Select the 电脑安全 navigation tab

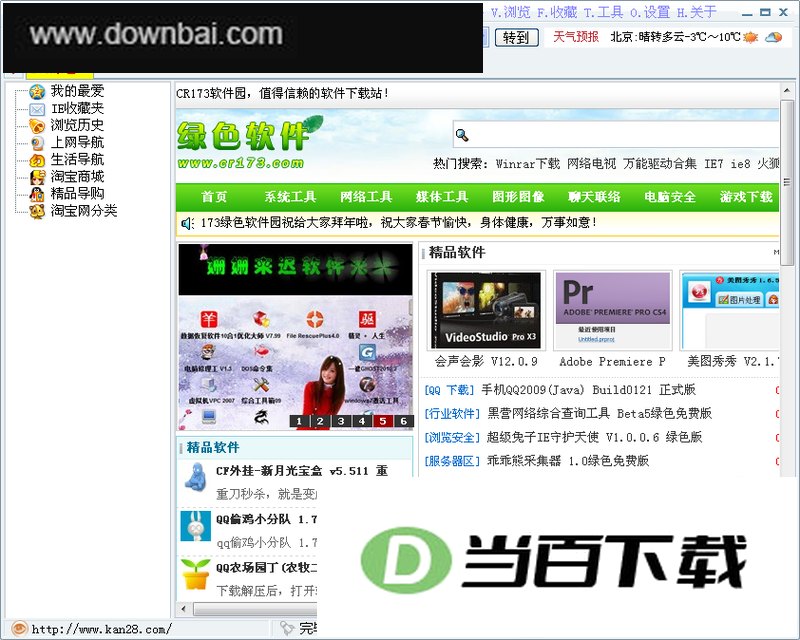pos(670,196)
